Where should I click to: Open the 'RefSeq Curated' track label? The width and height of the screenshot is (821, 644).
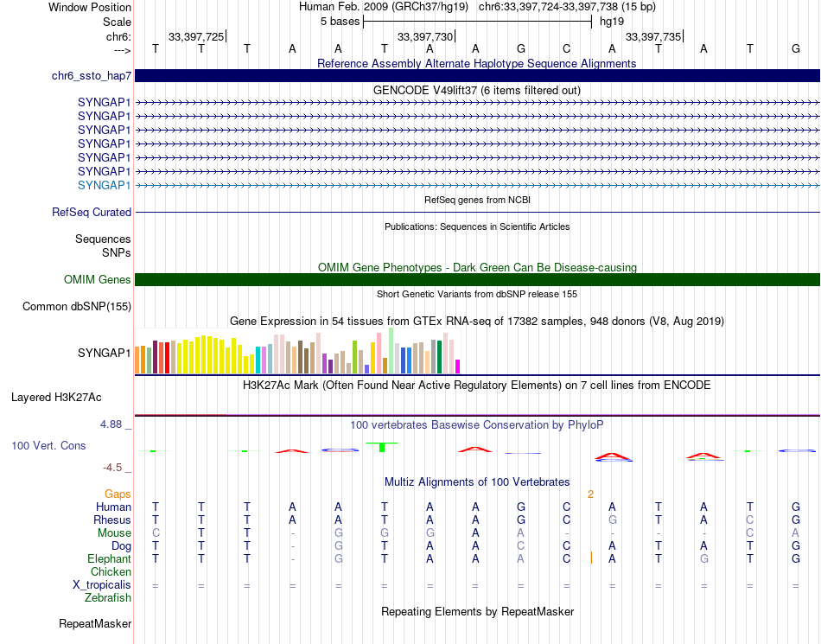coord(91,212)
